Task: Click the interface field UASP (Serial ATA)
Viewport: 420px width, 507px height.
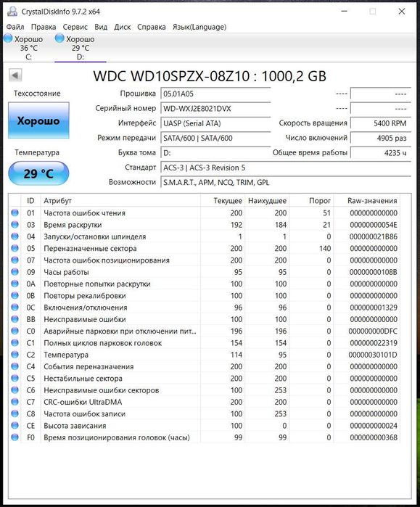Action: pos(215,123)
